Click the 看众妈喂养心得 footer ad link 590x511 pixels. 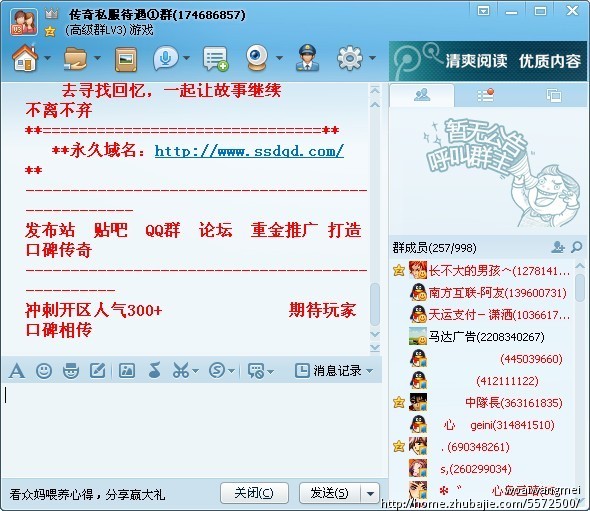87,494
